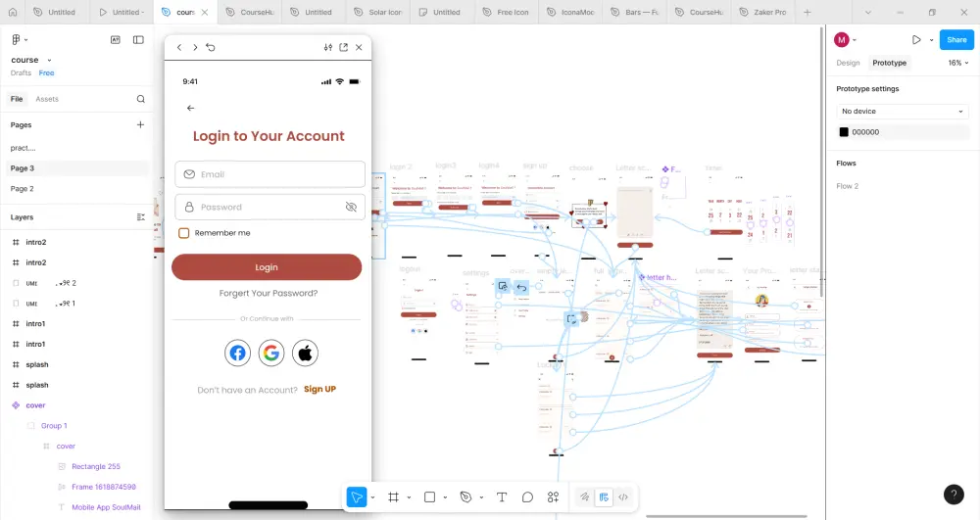Open the pract... page
The width and height of the screenshot is (980, 520).
point(24,148)
